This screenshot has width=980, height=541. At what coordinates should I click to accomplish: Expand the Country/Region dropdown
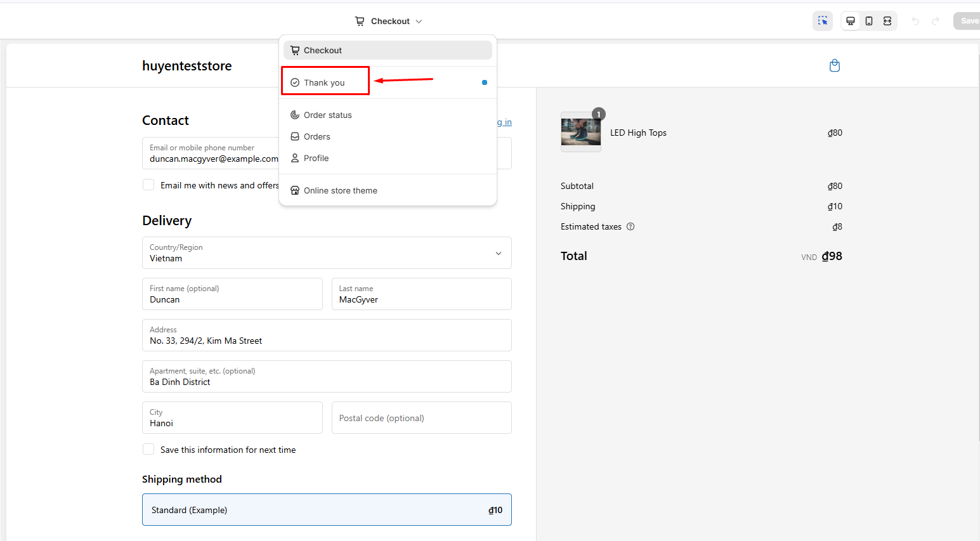(x=327, y=253)
